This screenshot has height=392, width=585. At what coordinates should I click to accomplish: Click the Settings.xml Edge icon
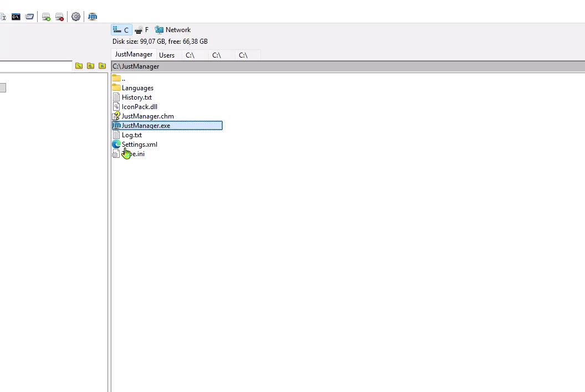click(x=116, y=145)
